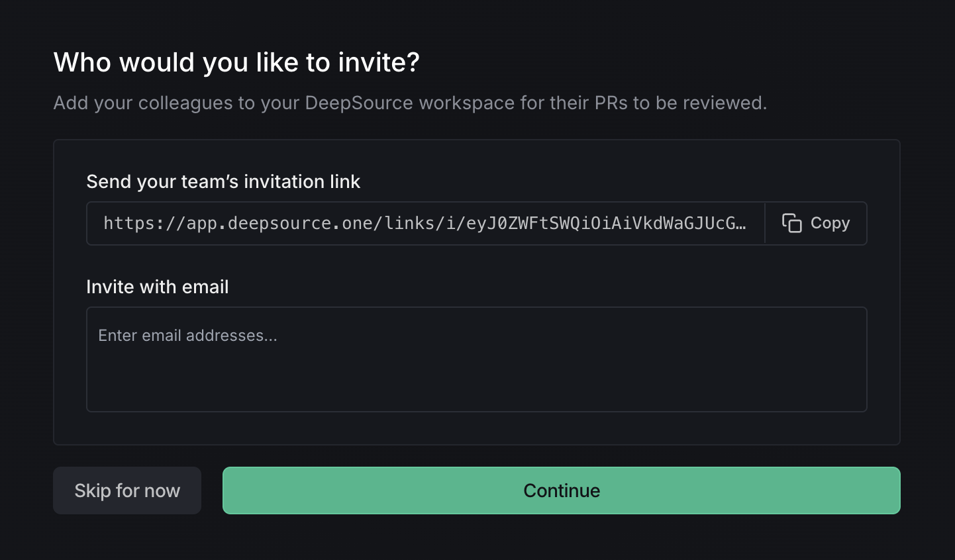Click the word "Copy" next to the clipboard icon
The width and height of the screenshot is (955, 560).
830,223
